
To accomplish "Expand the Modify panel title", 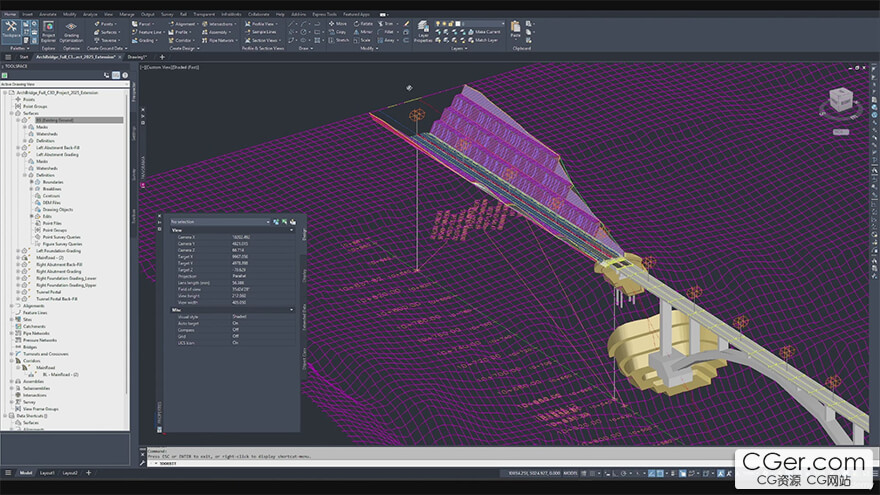I will [369, 48].
